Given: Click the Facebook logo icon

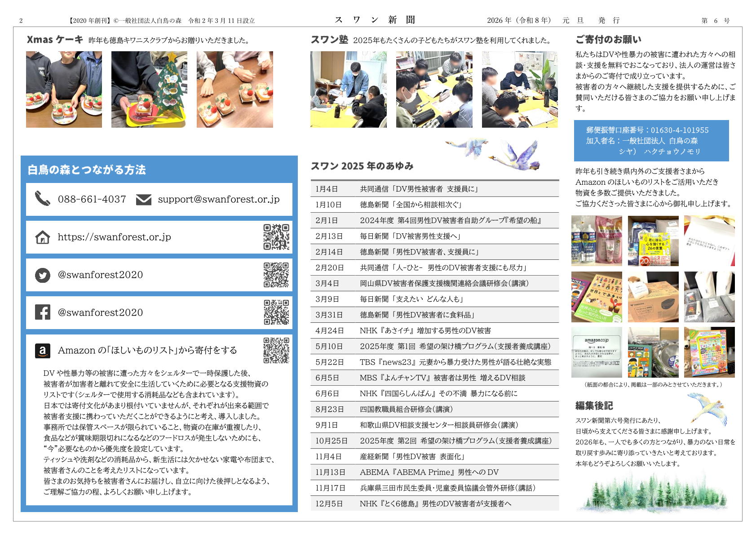Looking at the screenshot, I should click(43, 312).
